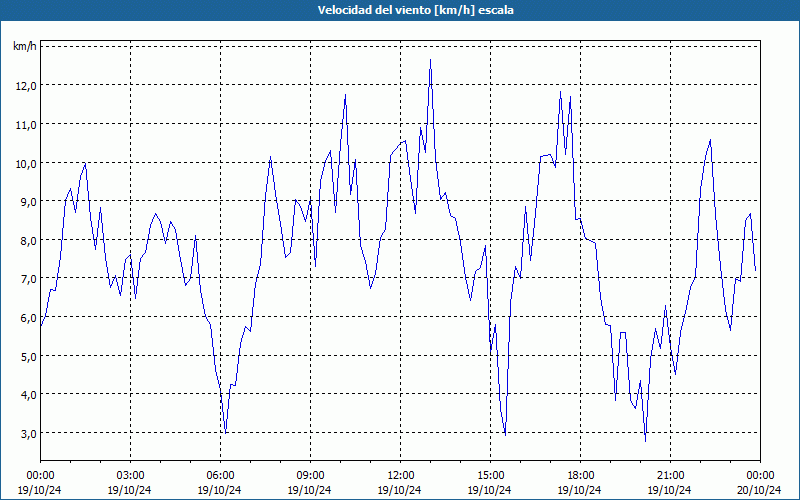Click the chart title 'Velocidad del viento [km/h] escala'
Image resolution: width=800 pixels, height=500 pixels.
pos(415,10)
